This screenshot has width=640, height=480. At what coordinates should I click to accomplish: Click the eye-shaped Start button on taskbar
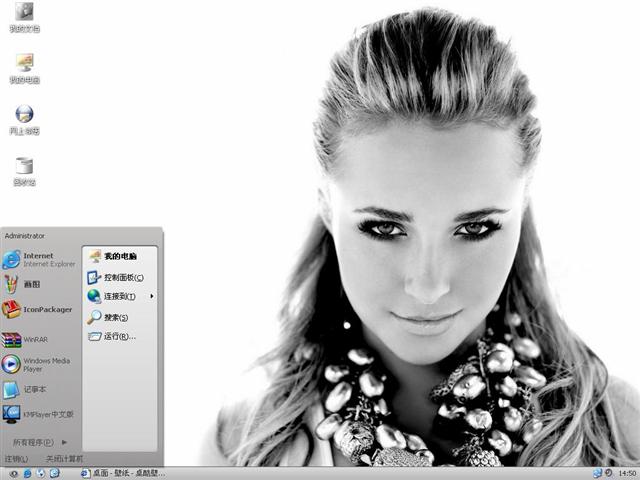[x=13, y=473]
